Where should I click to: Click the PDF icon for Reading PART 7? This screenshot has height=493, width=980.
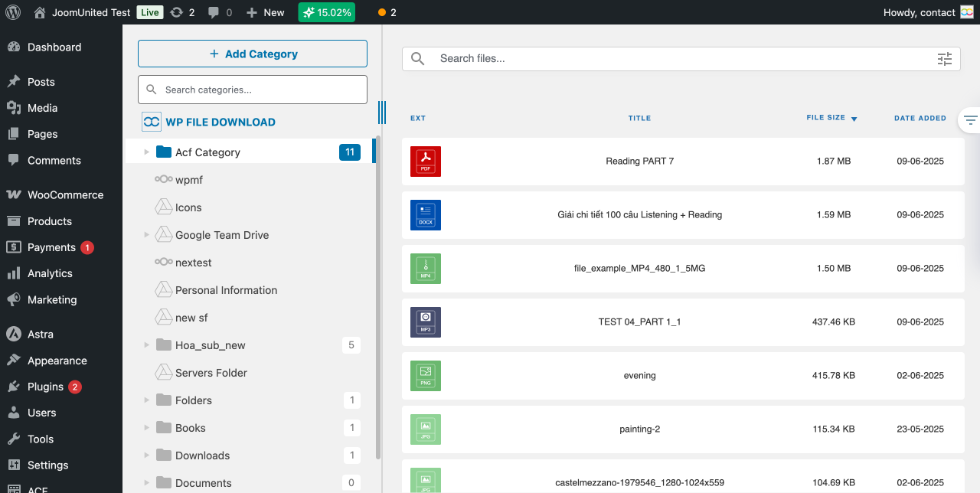tap(425, 162)
